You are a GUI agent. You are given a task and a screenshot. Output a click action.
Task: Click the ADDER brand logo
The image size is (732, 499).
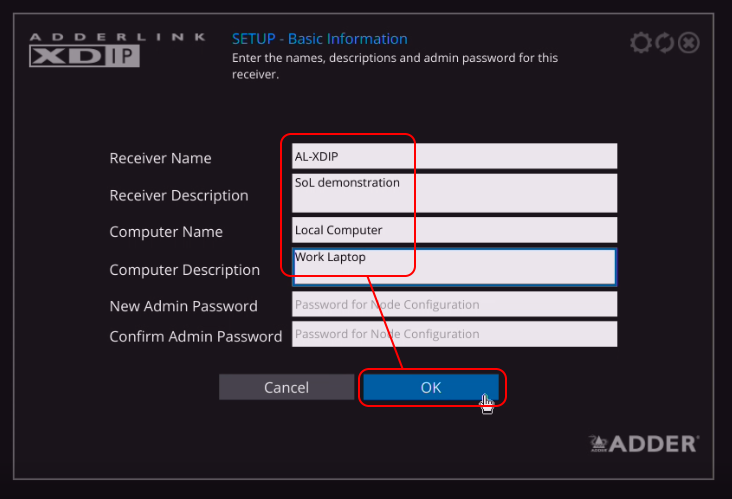pos(644,443)
